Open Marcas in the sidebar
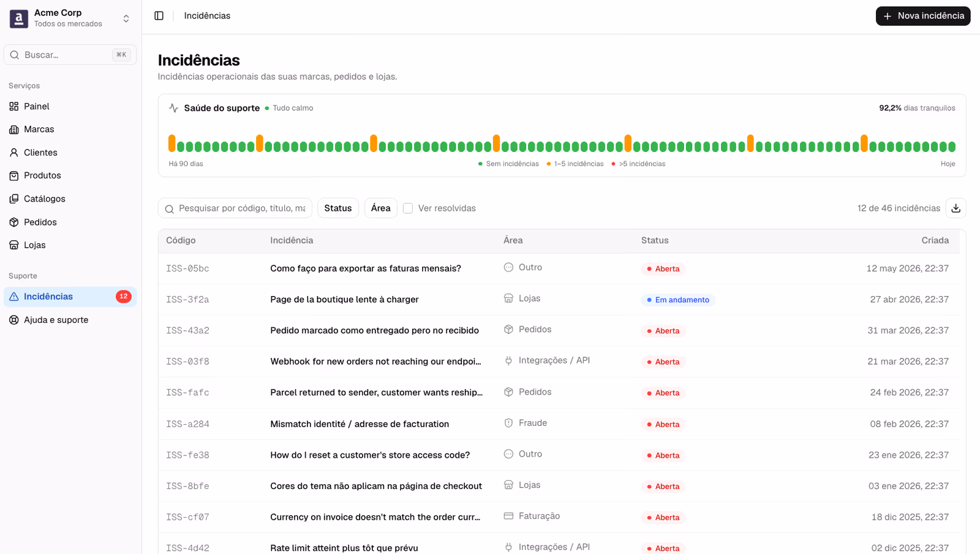Viewport: 980px width, 554px height. tap(70, 129)
